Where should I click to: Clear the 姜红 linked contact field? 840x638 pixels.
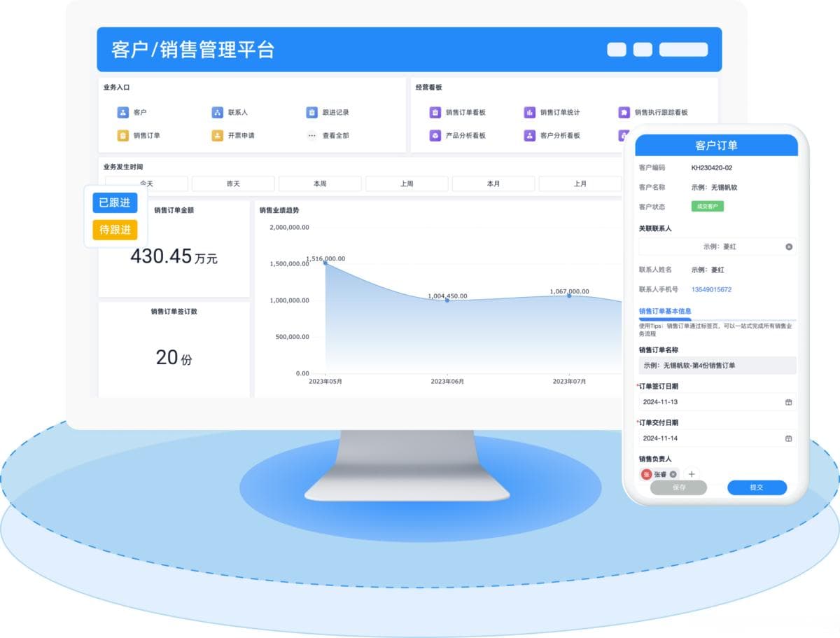pyautogui.click(x=789, y=247)
